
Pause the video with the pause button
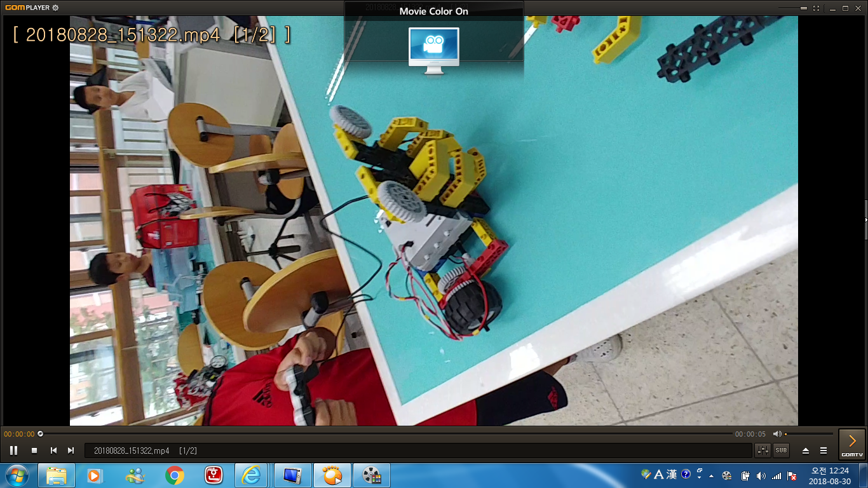pyautogui.click(x=13, y=451)
